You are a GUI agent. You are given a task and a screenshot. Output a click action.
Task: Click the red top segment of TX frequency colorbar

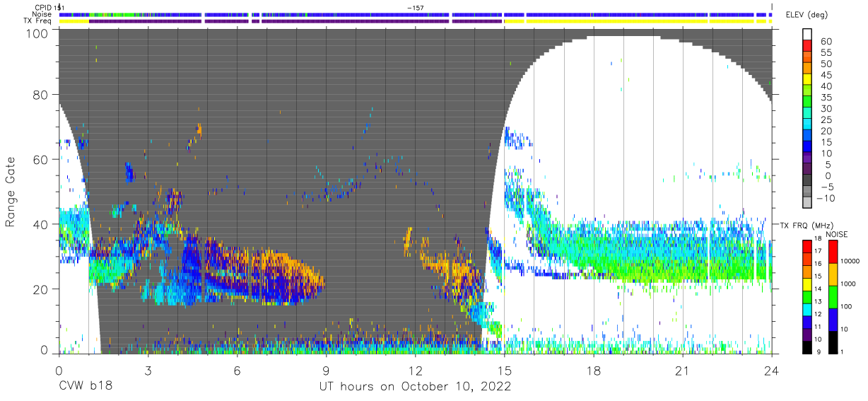(807, 247)
